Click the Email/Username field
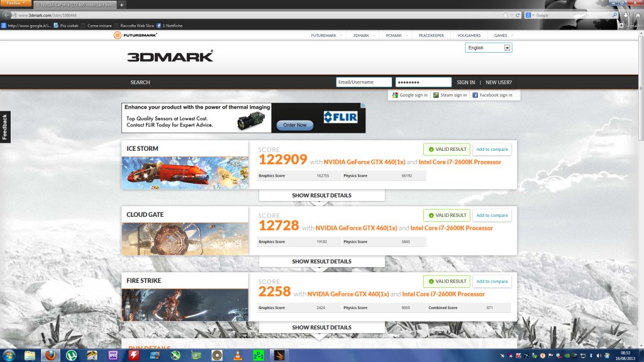 tap(364, 82)
